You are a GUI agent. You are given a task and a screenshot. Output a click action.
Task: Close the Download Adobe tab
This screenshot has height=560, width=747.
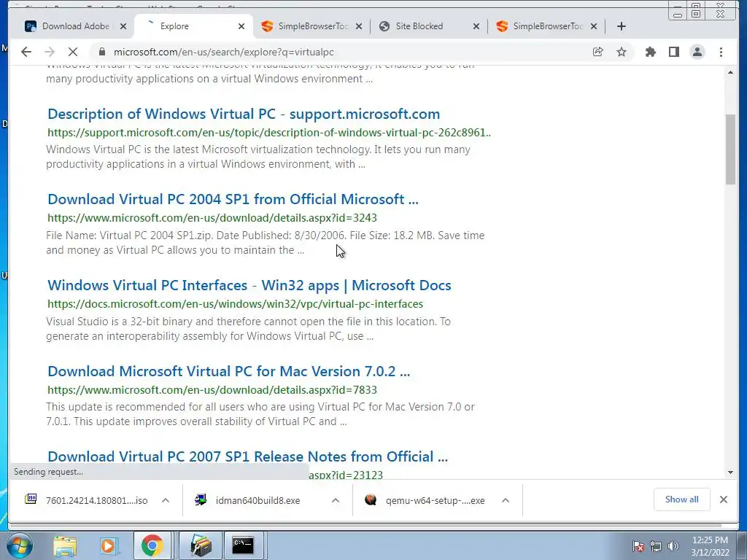pyautogui.click(x=123, y=26)
